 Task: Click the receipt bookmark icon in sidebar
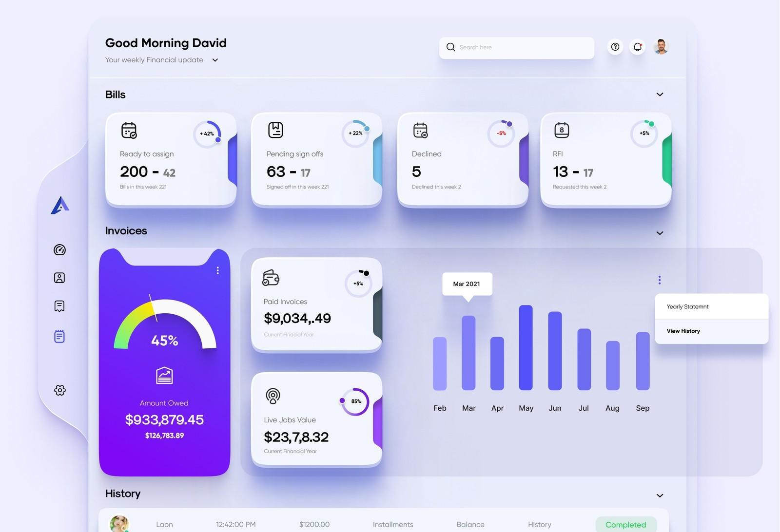59,306
